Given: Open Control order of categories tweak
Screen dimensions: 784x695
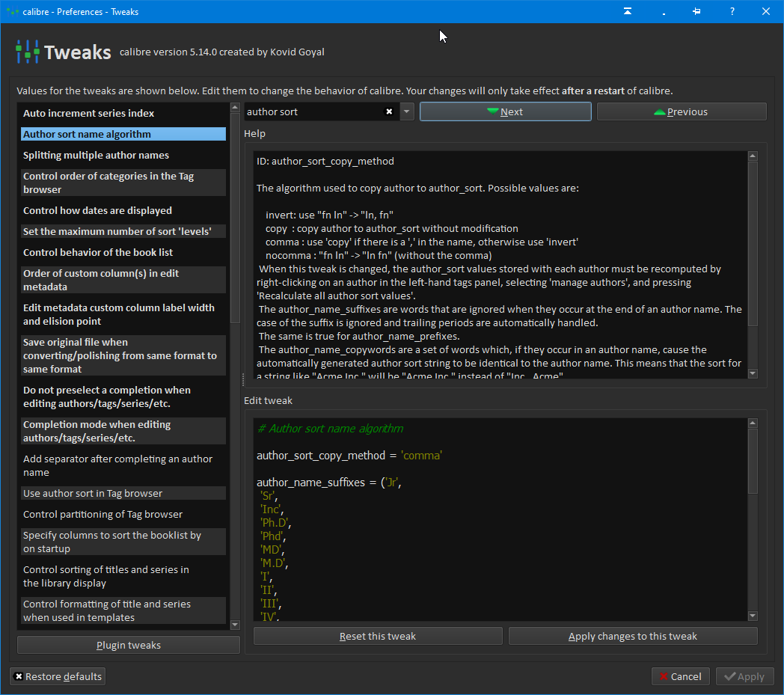Looking at the screenshot, I should click(x=123, y=183).
